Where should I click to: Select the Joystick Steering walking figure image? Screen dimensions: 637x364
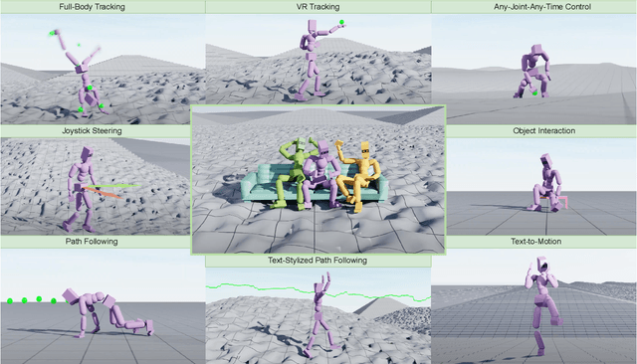96,186
